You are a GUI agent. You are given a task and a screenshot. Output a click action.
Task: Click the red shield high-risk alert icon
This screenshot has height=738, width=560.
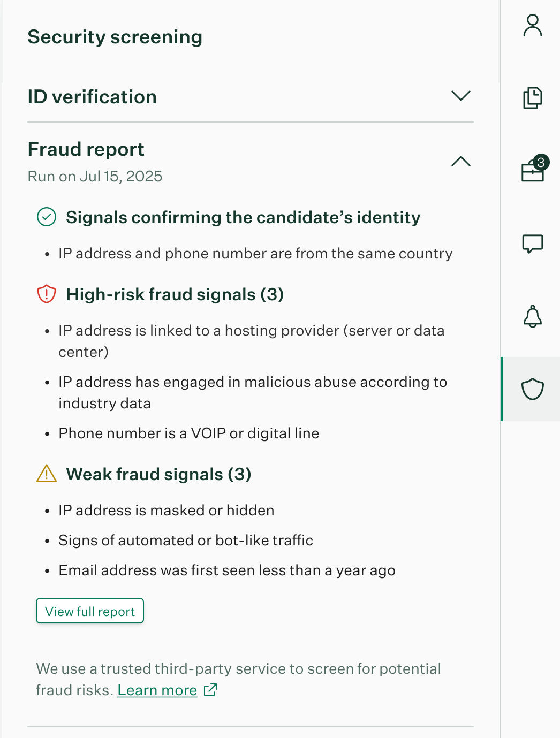(47, 294)
